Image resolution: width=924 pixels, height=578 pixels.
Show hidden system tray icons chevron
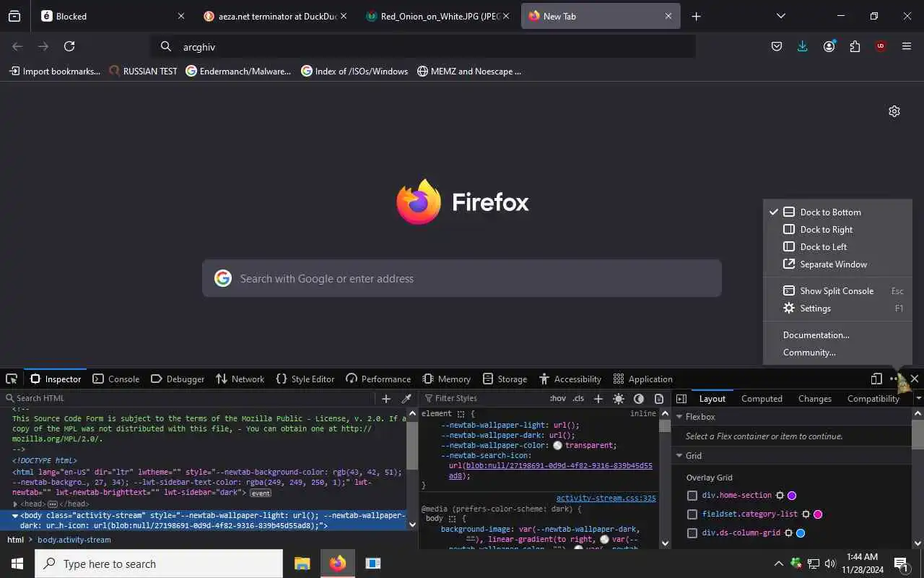coord(779,564)
